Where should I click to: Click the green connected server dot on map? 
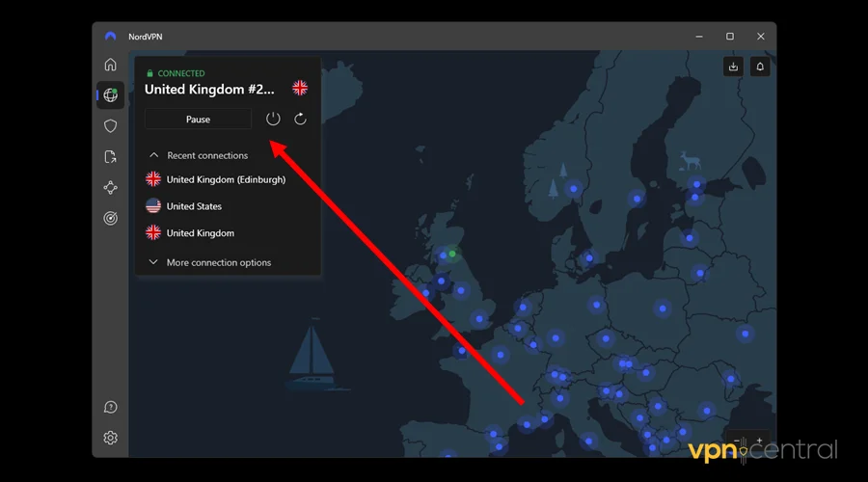pyautogui.click(x=452, y=254)
